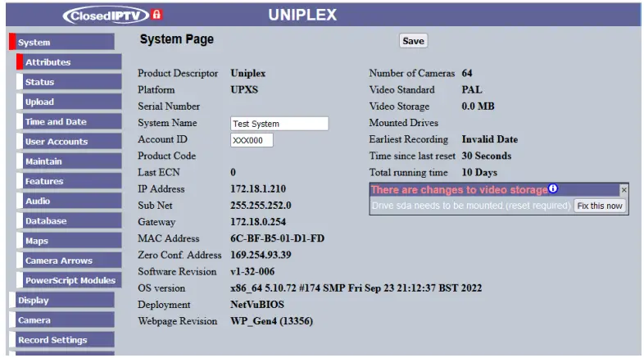
Task: Click the WP_Gen4 (13356) webpage revision
Action: pyautogui.click(x=271, y=321)
